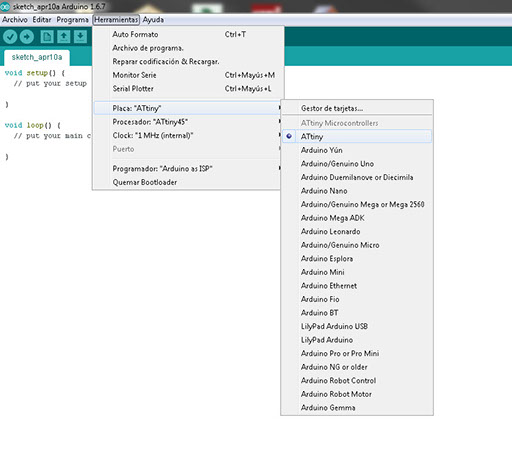
Task: Expand the Procesador "ATtiny45" submenu
Action: (x=188, y=122)
